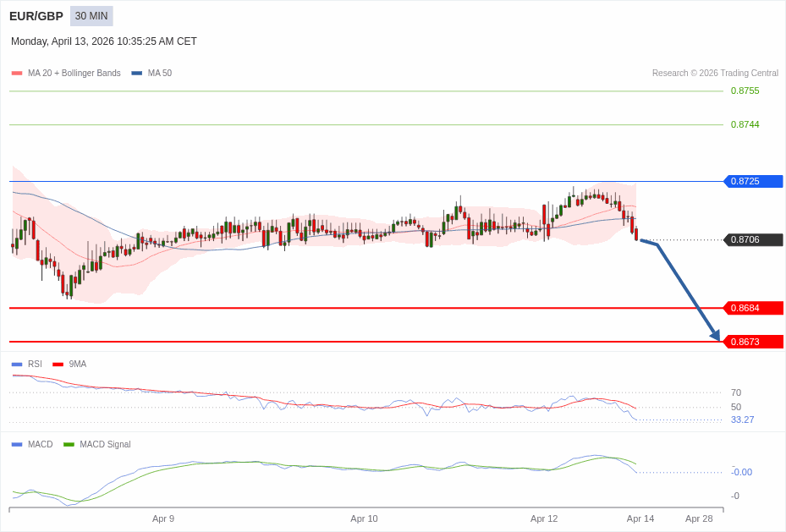
Task: Select the green 0.8755 resistance label
Action: click(745, 90)
